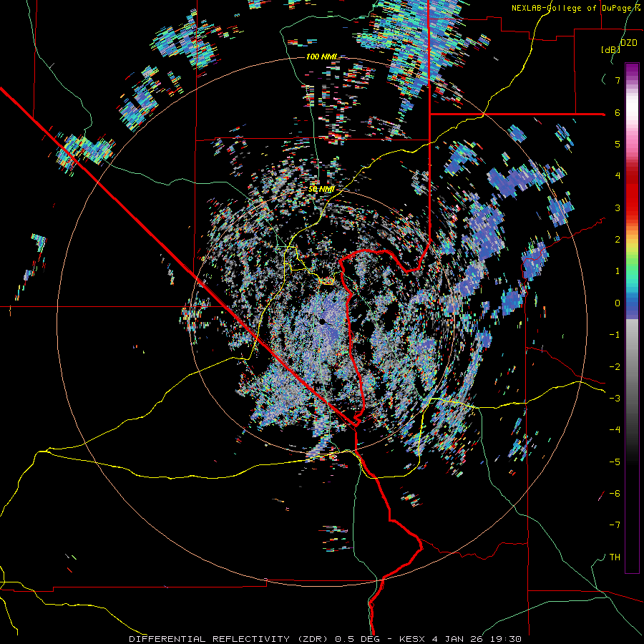Click the NEXLAB-College of DuPage watermark text
Viewport: 644px width, 644px height.
coord(575,8)
